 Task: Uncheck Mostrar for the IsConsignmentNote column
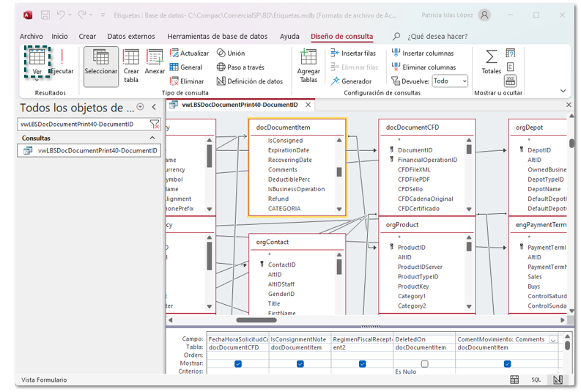tap(300, 363)
